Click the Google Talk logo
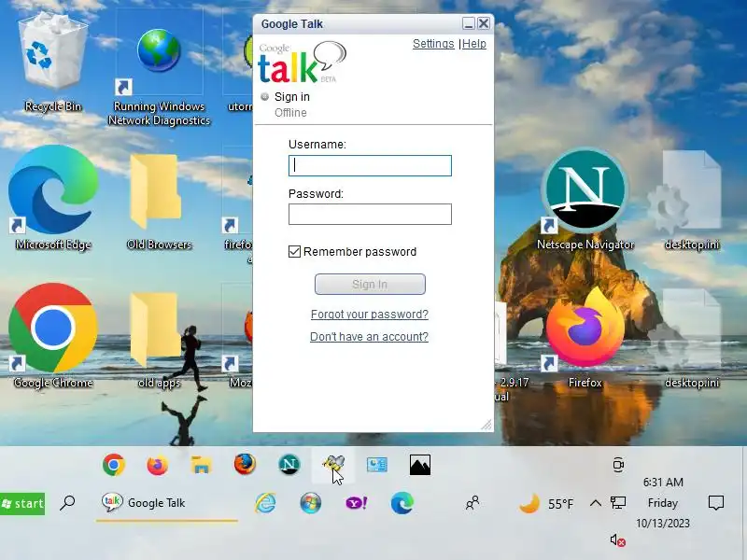Image resolution: width=747 pixels, height=560 pixels. (x=302, y=63)
